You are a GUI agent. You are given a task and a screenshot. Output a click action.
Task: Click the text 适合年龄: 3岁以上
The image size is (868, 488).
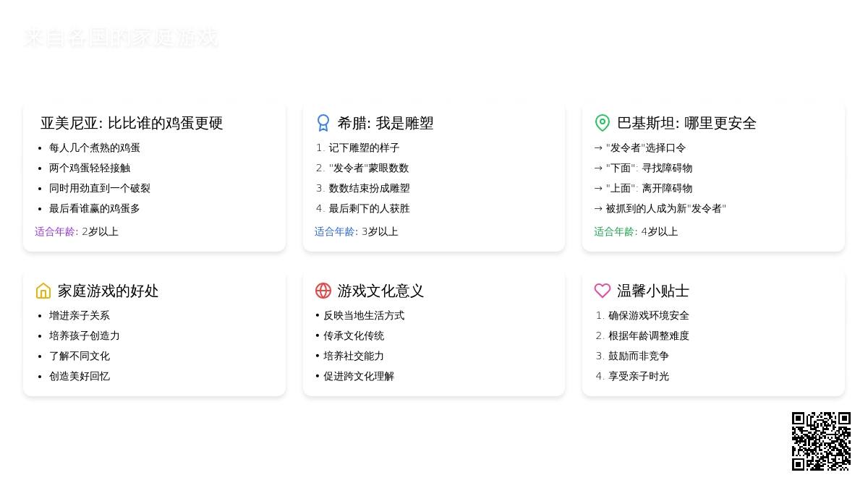pyautogui.click(x=357, y=231)
